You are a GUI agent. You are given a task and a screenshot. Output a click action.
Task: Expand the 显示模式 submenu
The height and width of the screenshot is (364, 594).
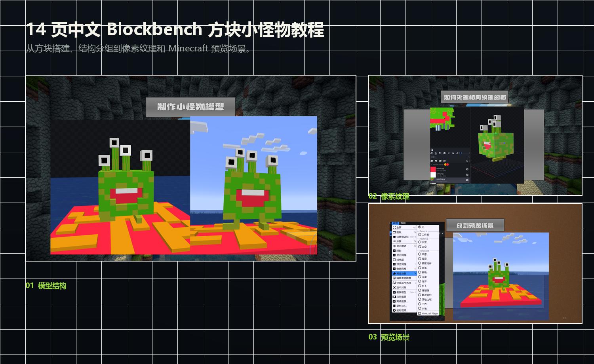click(404, 246)
